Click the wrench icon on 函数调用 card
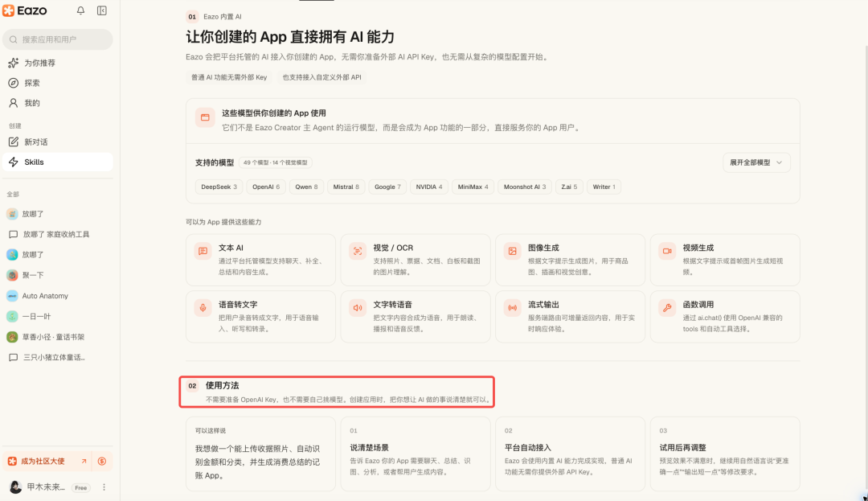 point(667,308)
